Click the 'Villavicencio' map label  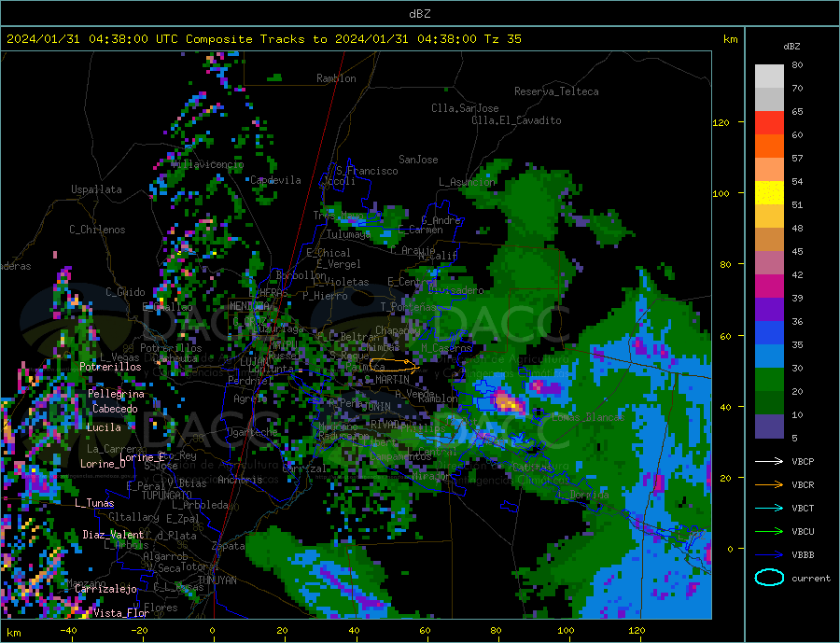[208, 164]
